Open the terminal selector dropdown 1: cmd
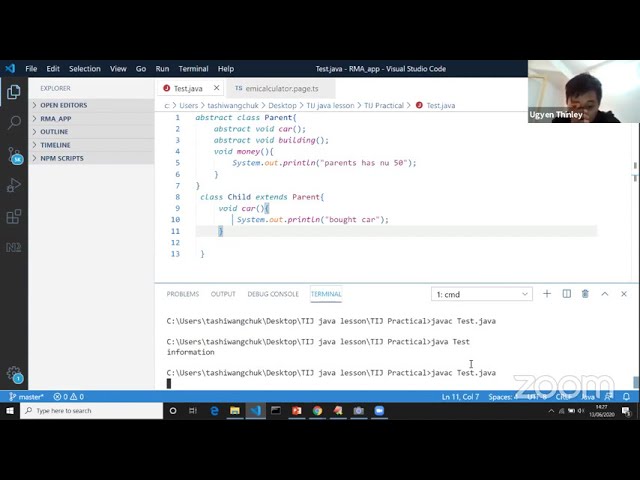This screenshot has height=480, width=640. pos(482,294)
